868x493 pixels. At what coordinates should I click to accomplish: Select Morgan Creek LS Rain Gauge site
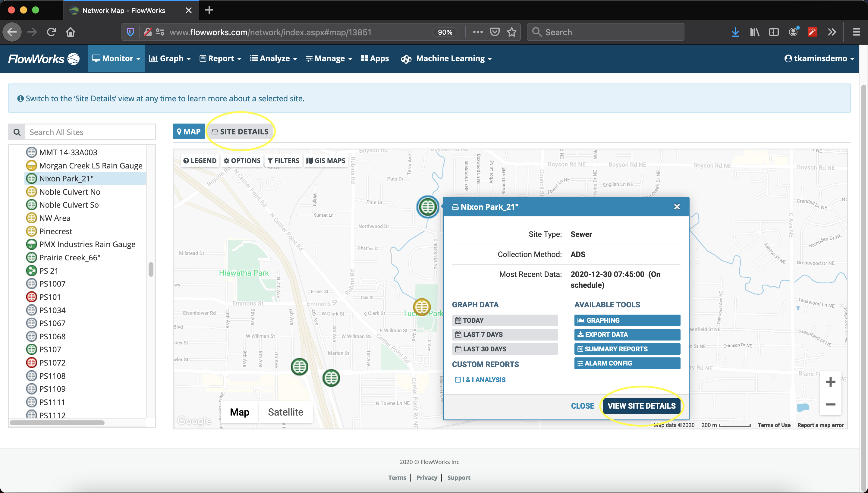pyautogui.click(x=91, y=165)
